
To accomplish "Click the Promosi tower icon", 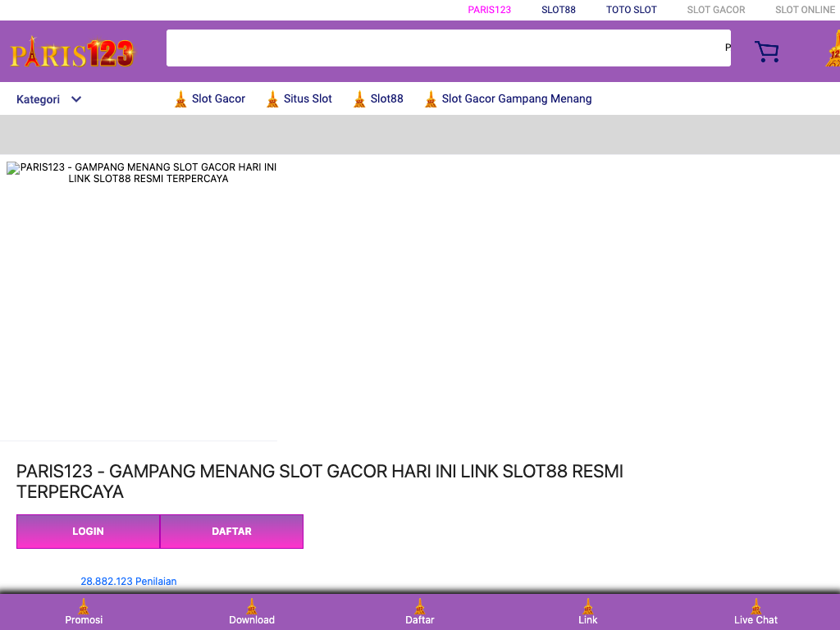I will [84, 606].
